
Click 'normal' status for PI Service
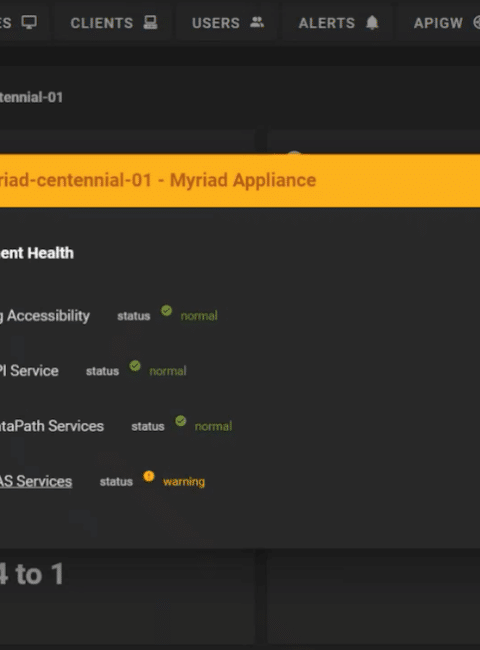[x=167, y=371]
